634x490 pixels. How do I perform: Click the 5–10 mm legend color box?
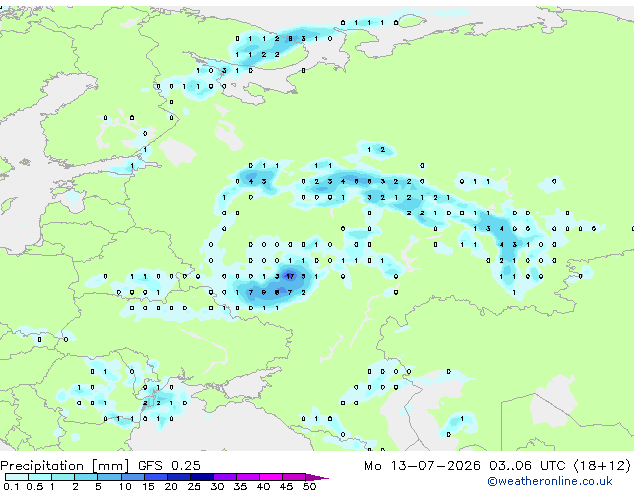pos(109,477)
